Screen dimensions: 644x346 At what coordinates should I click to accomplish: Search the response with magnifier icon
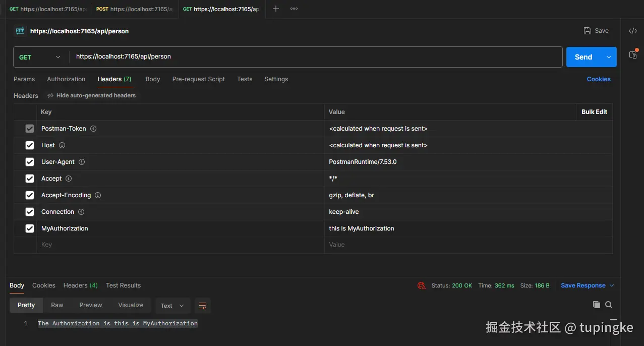pos(609,305)
